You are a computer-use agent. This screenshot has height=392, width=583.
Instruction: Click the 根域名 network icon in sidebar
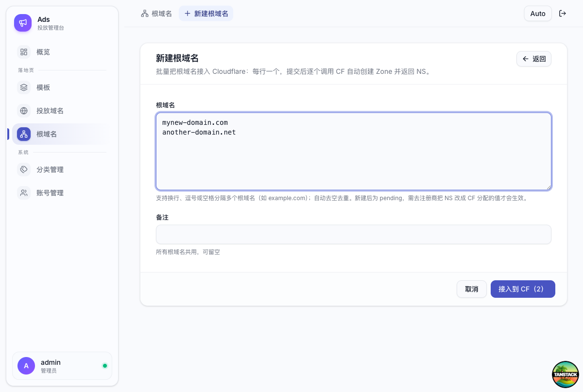coord(24,134)
